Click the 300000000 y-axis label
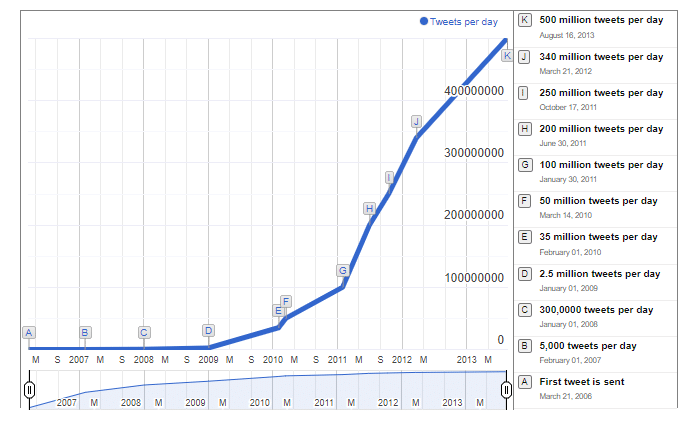Screen dimensions: 695x429 pyautogui.click(x=474, y=153)
